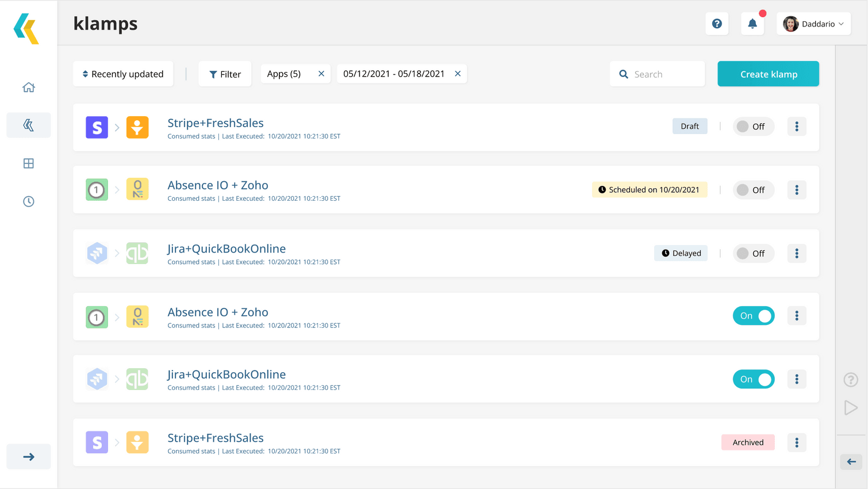Enable the Stripe+FreshSales draft klamp
This screenshot has width=868, height=489.
(753, 126)
